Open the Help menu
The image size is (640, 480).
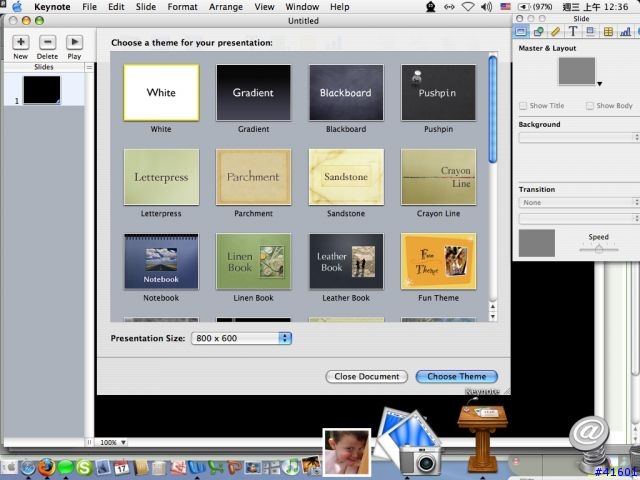340,7
